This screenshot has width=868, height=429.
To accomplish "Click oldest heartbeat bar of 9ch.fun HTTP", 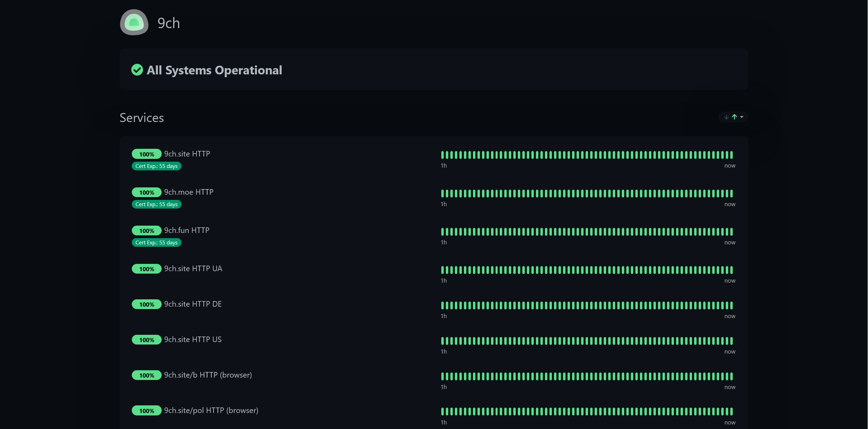I will [x=442, y=232].
